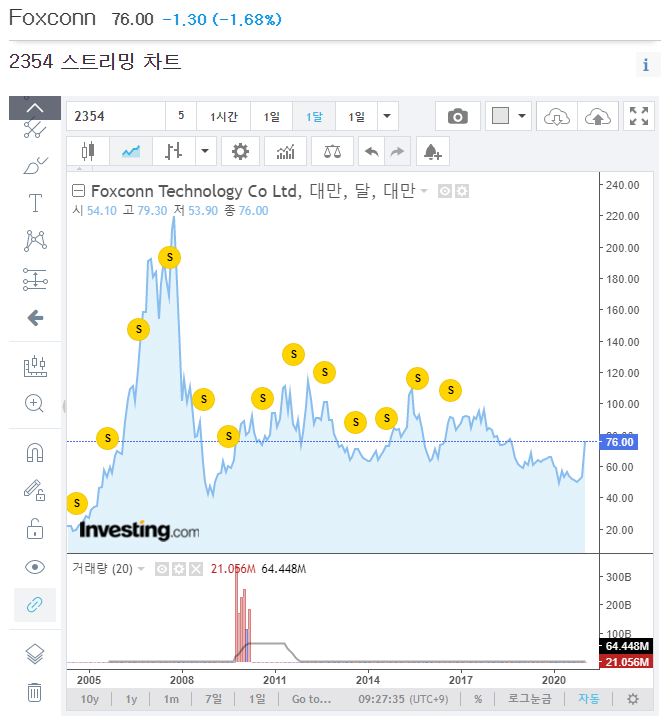Select the XABCD pattern tool
The width and height of the screenshot is (670, 723).
coord(35,241)
